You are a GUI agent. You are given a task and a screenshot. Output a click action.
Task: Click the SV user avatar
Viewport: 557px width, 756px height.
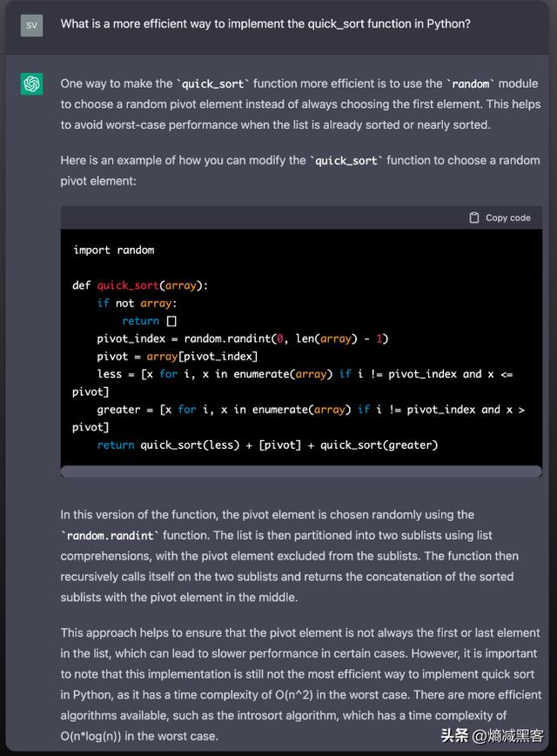click(x=31, y=24)
